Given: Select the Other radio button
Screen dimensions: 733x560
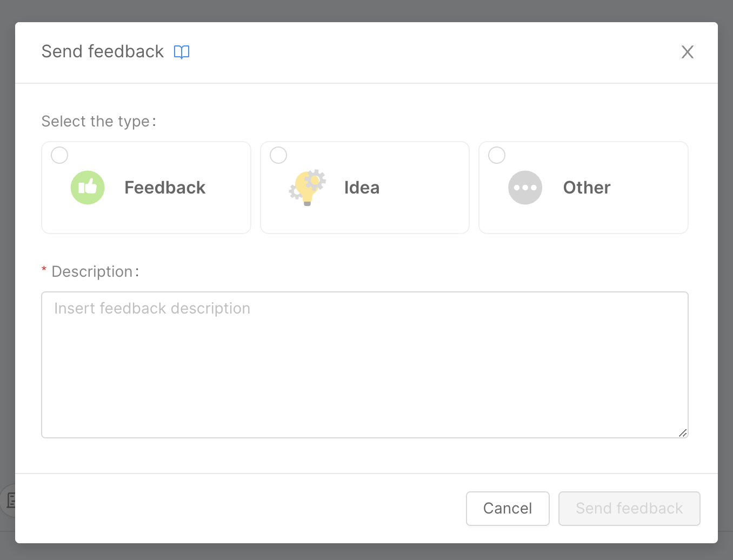Looking at the screenshot, I should click(496, 155).
